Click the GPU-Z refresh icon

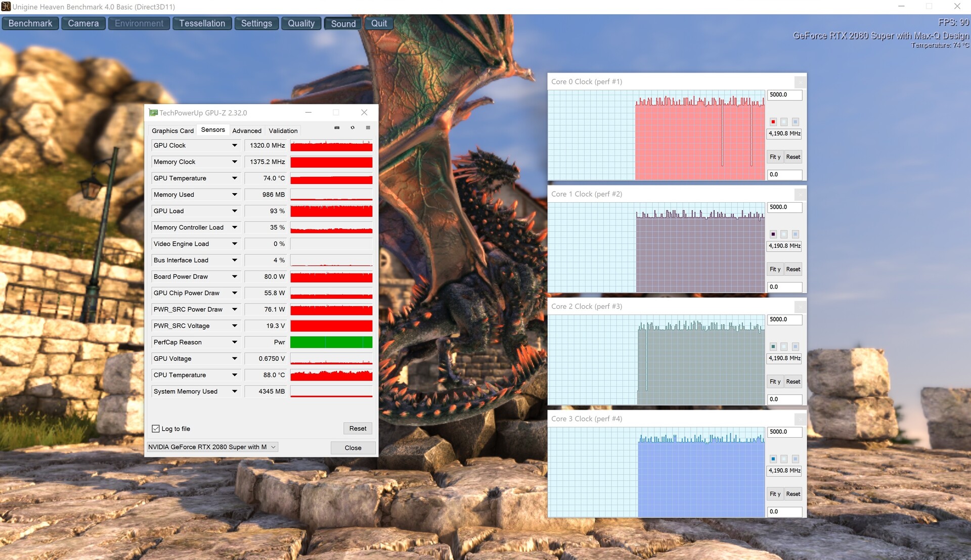tap(352, 128)
